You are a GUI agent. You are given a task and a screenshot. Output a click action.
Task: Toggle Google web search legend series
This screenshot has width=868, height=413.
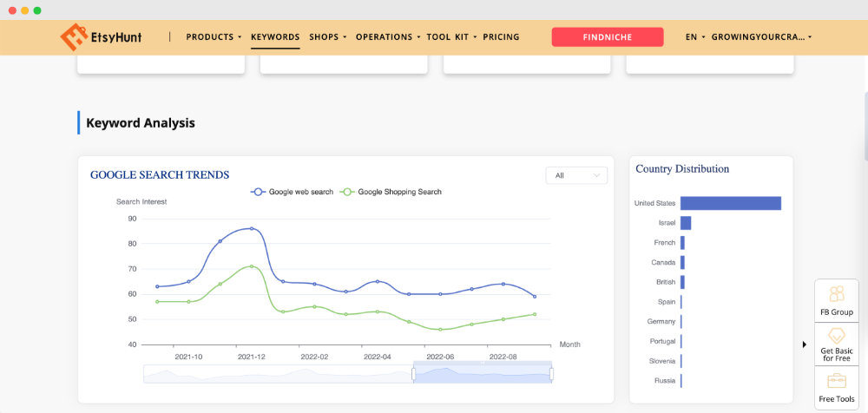tap(292, 192)
